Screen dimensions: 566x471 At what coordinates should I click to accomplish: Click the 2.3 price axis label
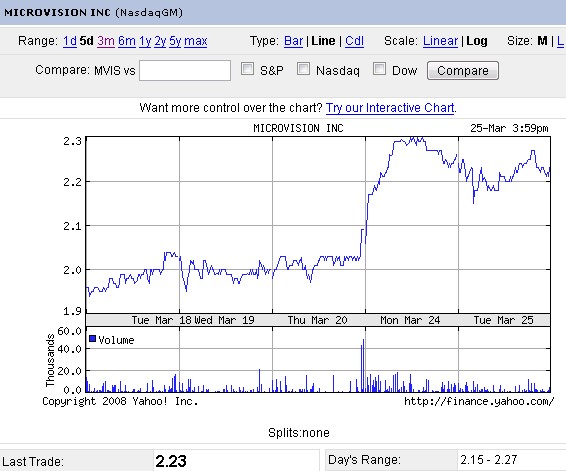point(73,141)
